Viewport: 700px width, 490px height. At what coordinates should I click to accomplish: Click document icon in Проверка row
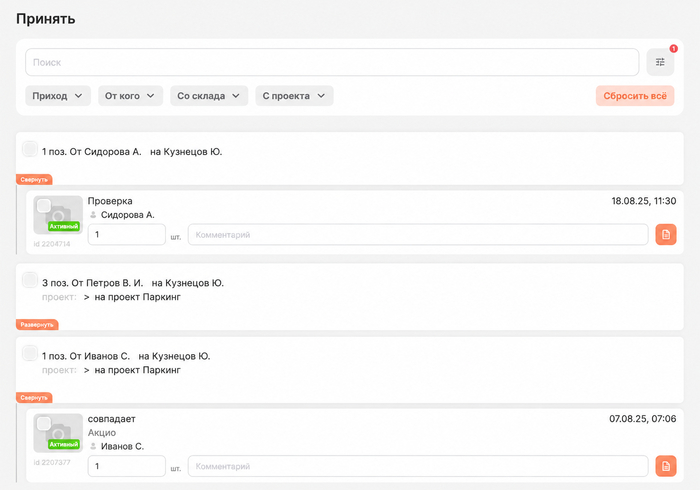(x=666, y=234)
